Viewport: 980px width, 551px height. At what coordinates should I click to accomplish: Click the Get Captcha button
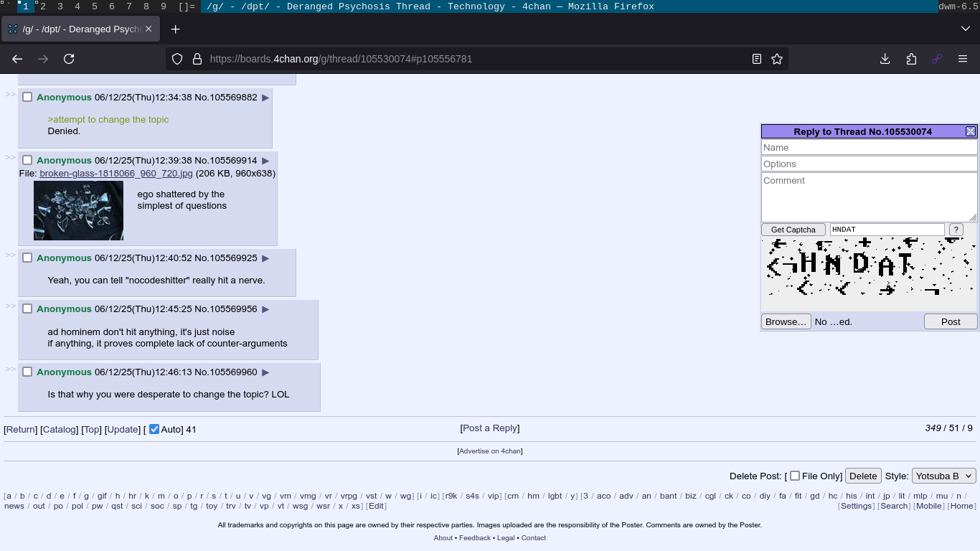point(793,230)
